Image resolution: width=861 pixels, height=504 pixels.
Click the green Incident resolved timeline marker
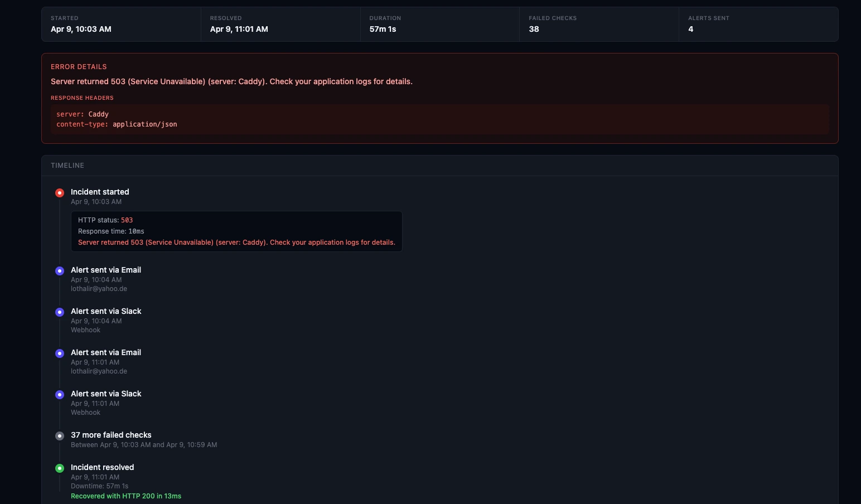tap(60, 468)
